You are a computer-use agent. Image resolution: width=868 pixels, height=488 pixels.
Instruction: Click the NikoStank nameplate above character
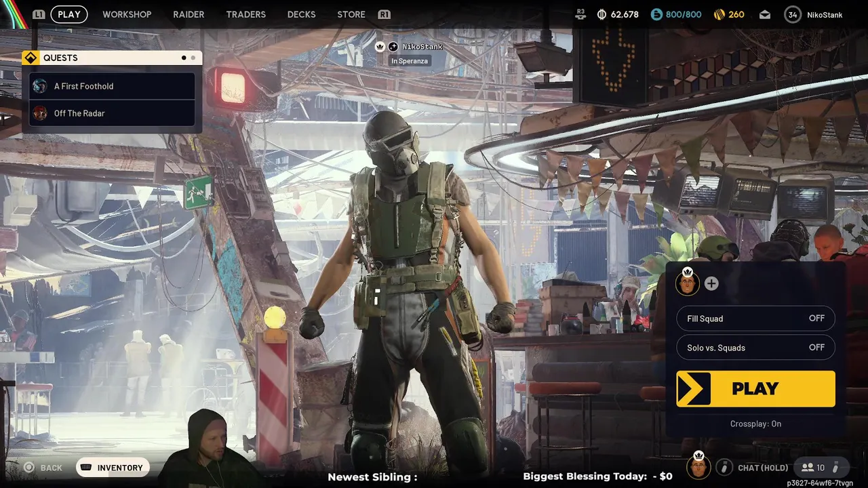click(422, 47)
